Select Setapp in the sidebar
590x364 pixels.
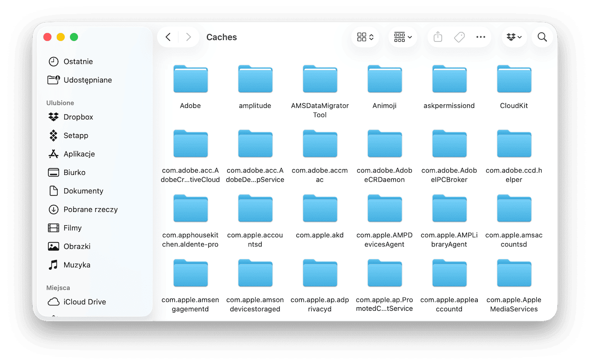click(68, 136)
